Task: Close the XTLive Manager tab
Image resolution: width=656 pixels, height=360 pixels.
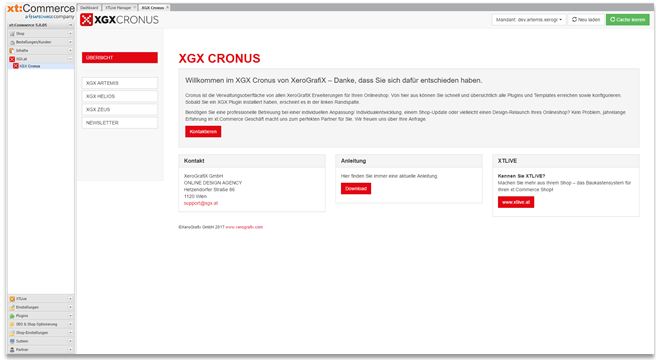Action: [x=134, y=8]
